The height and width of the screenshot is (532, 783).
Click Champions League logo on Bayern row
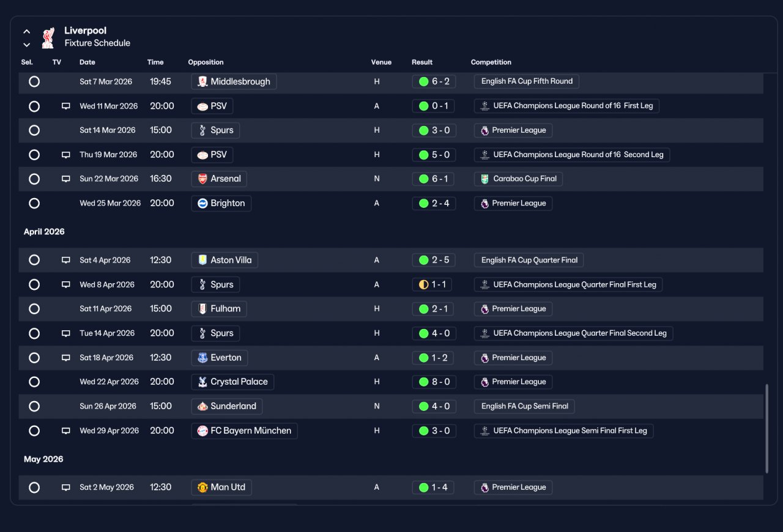click(x=484, y=430)
